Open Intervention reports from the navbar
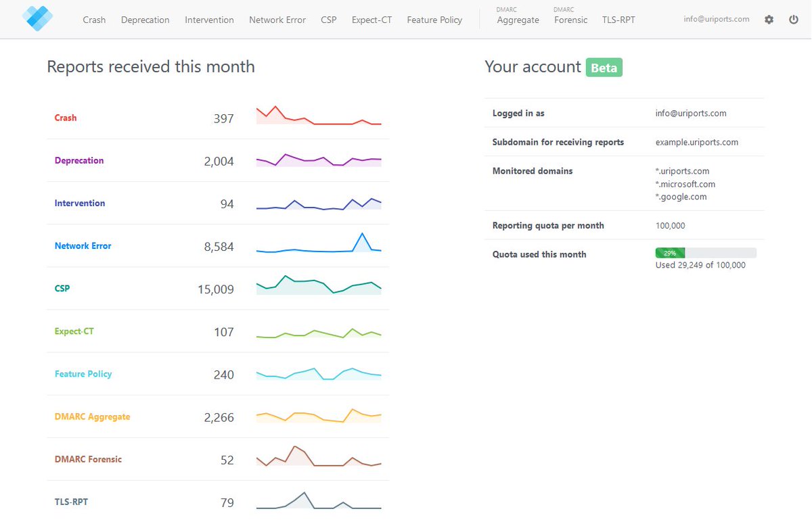The width and height of the screenshot is (812, 528). click(x=209, y=20)
